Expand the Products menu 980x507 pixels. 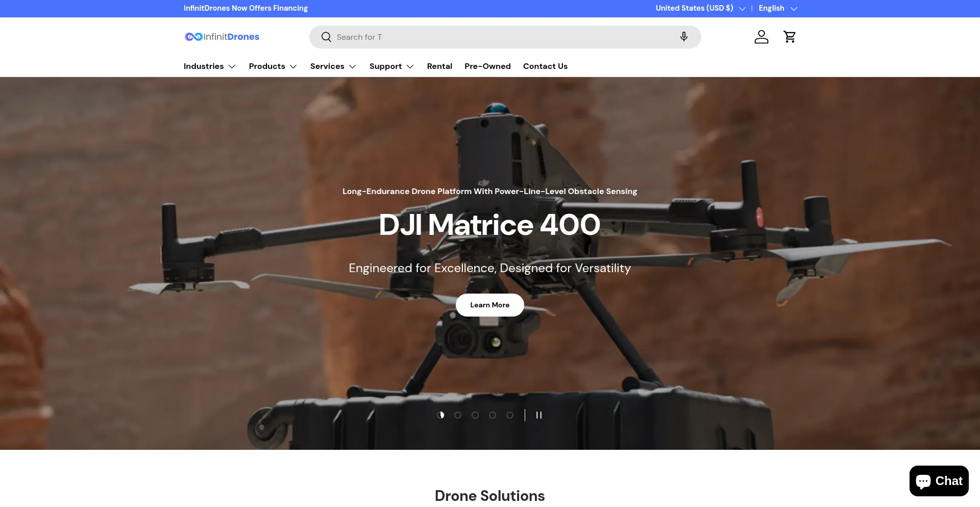coord(273,66)
